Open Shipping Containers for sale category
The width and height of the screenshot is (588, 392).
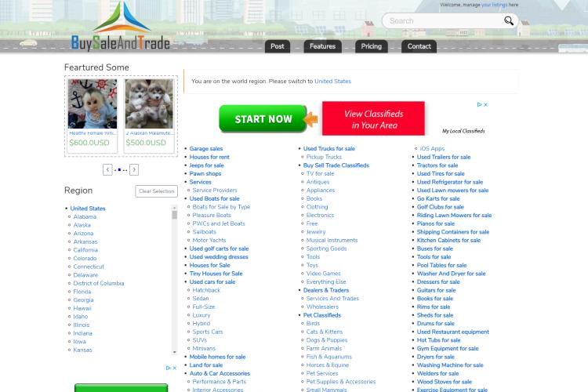click(453, 232)
